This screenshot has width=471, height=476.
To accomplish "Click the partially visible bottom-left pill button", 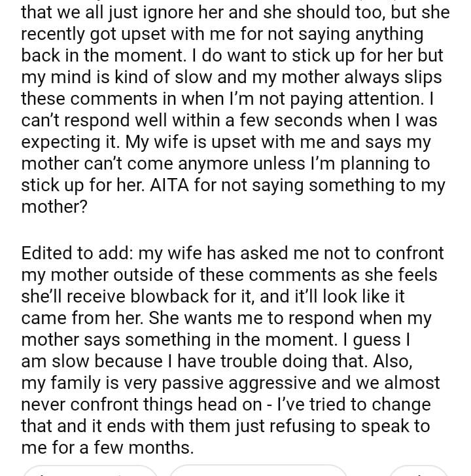I will pyautogui.click(x=92, y=470).
